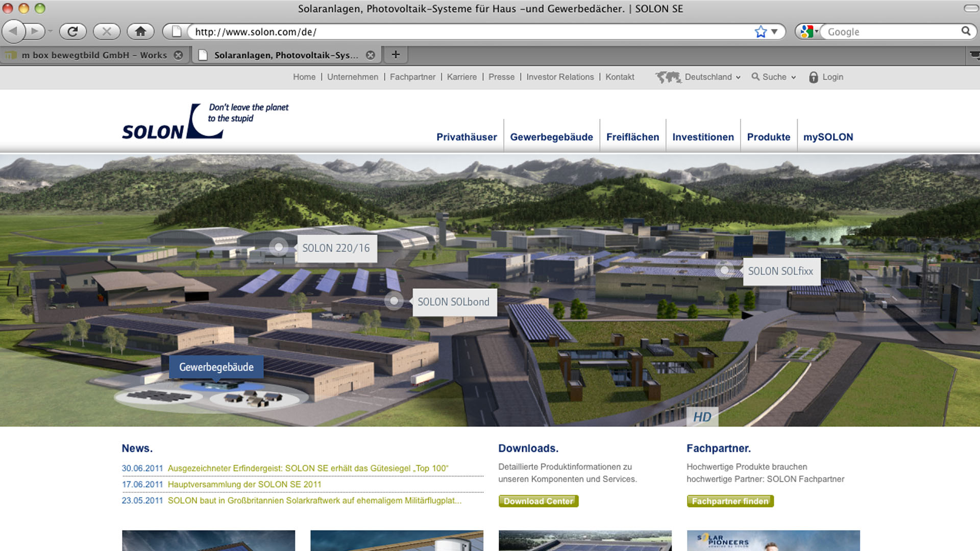Click the window resize pill at top right
The height and width of the screenshot is (551, 980).
[x=971, y=9]
